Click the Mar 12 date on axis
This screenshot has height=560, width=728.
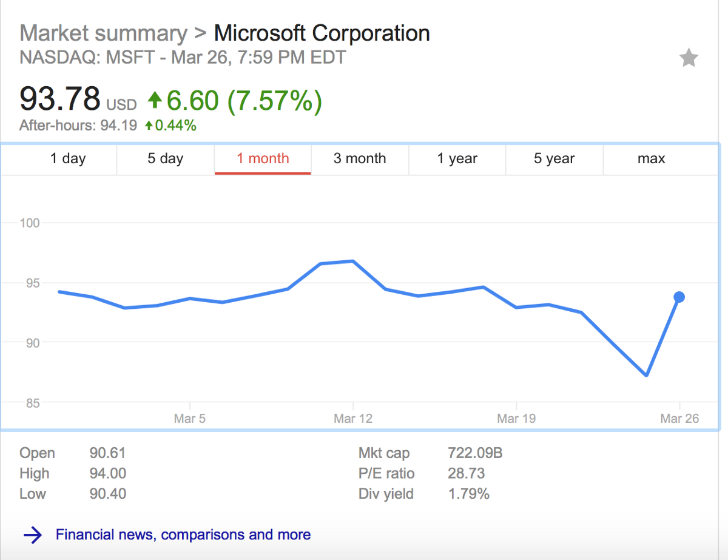tap(353, 419)
